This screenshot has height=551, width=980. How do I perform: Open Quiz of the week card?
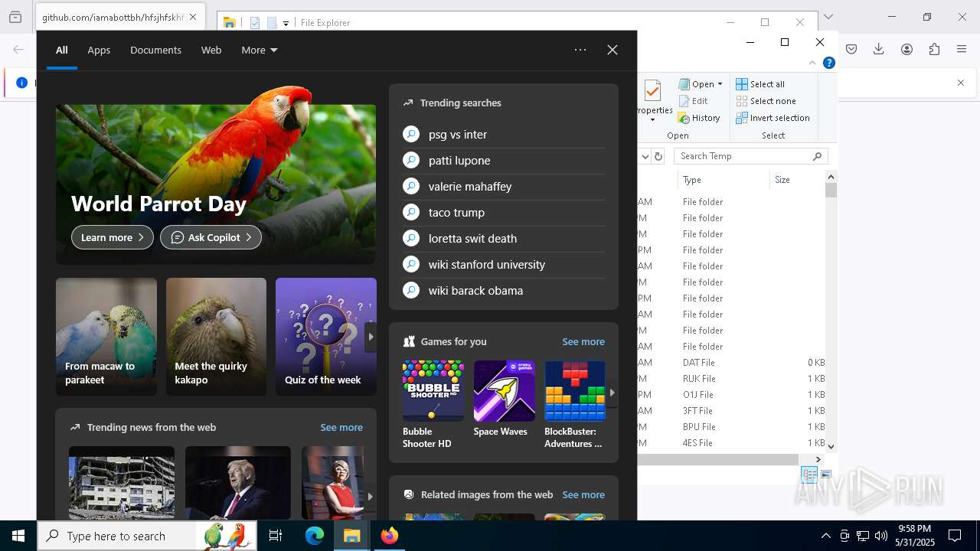326,337
